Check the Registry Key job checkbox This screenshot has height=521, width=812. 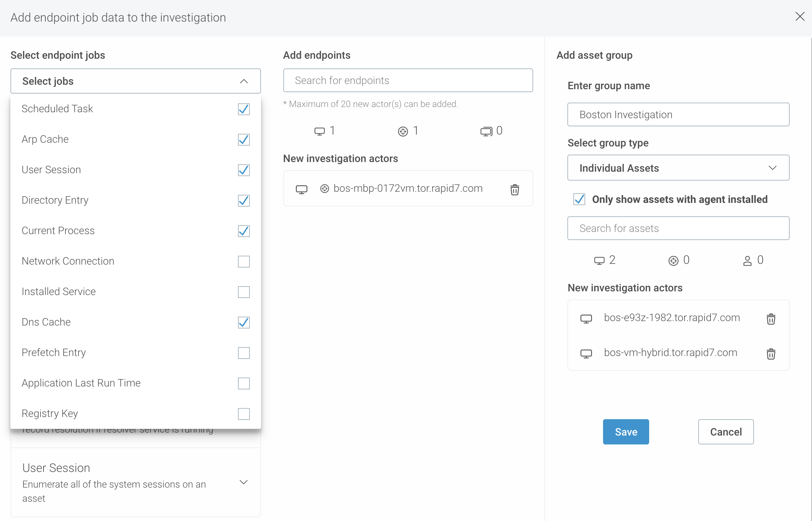tap(244, 414)
